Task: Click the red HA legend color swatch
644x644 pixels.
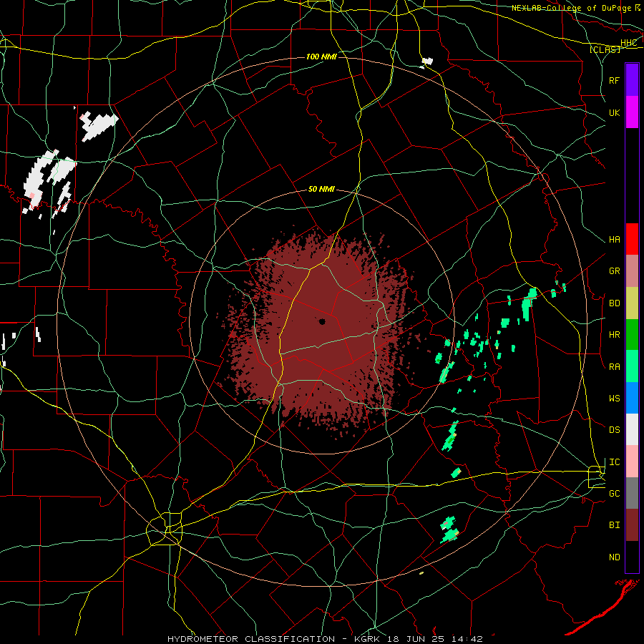Action: point(632,239)
